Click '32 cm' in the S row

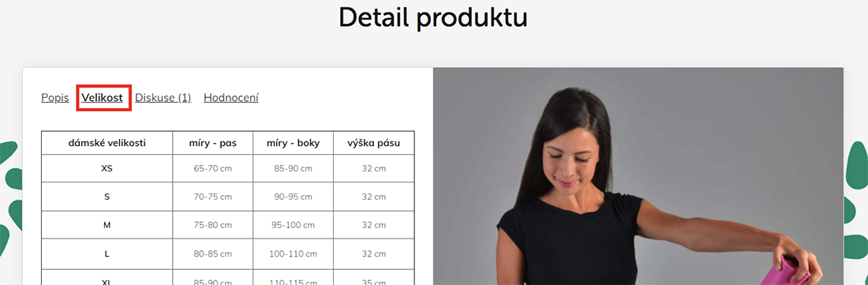[374, 197]
